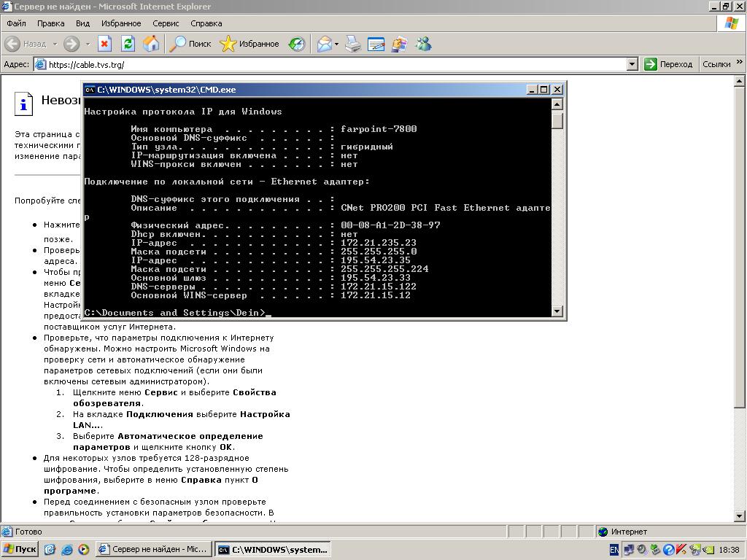This screenshot has width=747, height=560.
Task: Click the CMD window title bar system icon
Action: (90, 90)
